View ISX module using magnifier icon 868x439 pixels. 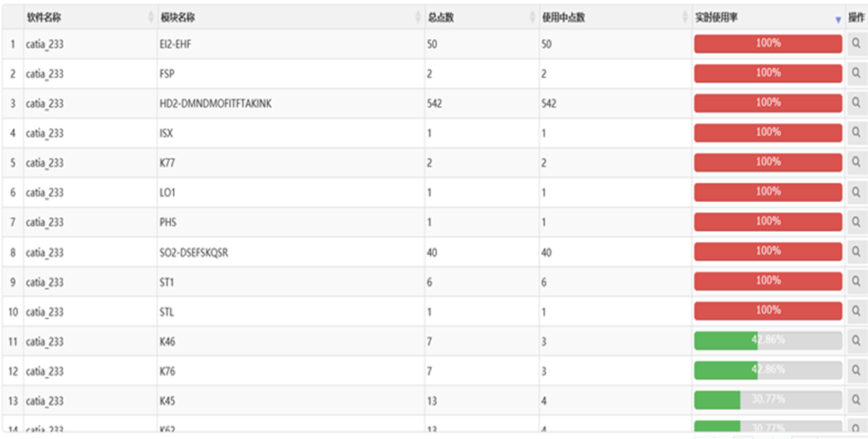click(x=856, y=133)
